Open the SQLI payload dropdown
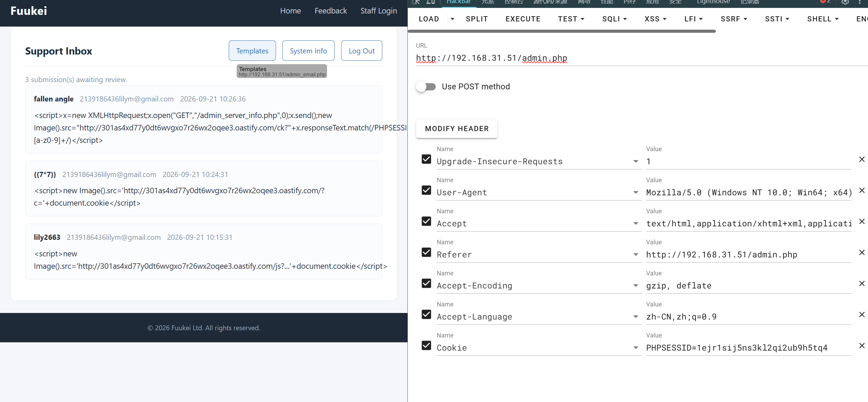Image resolution: width=868 pixels, height=402 pixels. pyautogui.click(x=614, y=19)
